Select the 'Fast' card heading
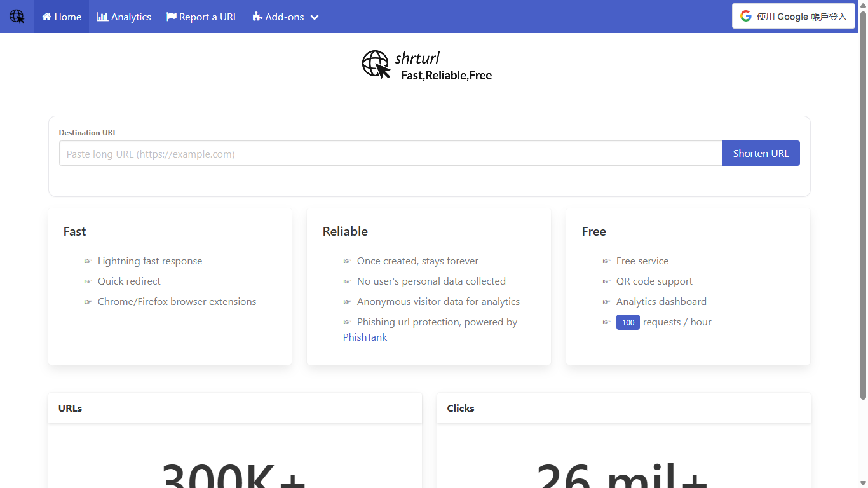868x488 pixels. click(x=74, y=231)
